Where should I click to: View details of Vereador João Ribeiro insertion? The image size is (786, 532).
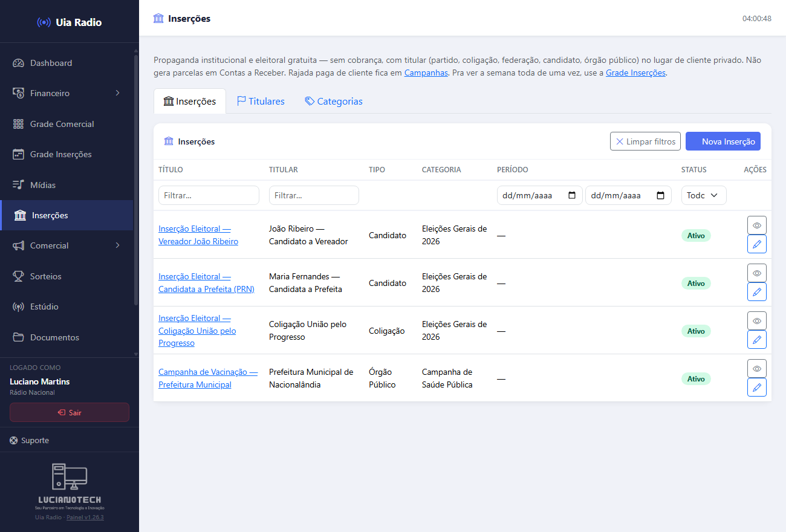[x=756, y=225]
